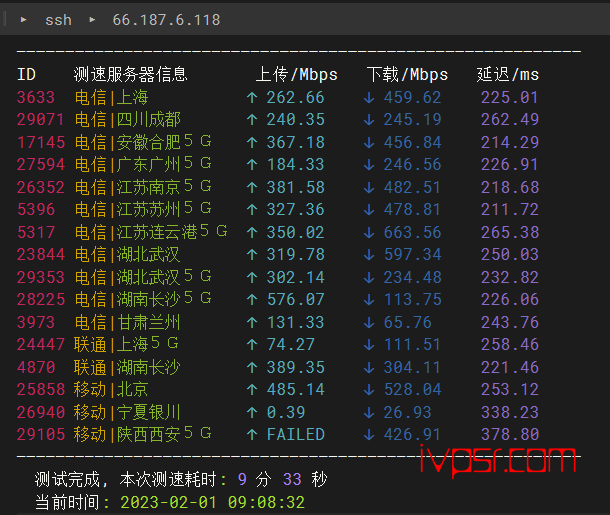
Task: Click download value 246.56
Action: click(412, 164)
